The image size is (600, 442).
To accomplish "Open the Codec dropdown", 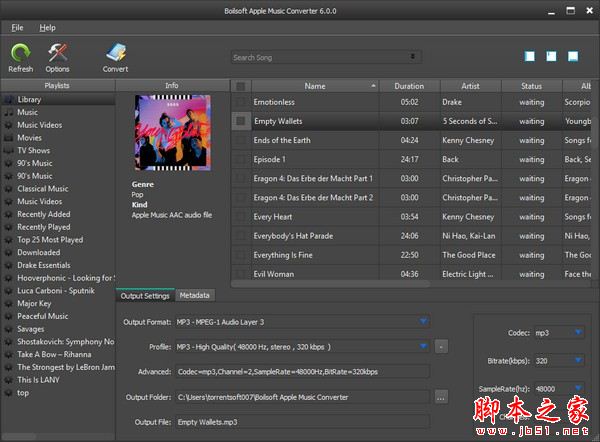I will tap(579, 333).
